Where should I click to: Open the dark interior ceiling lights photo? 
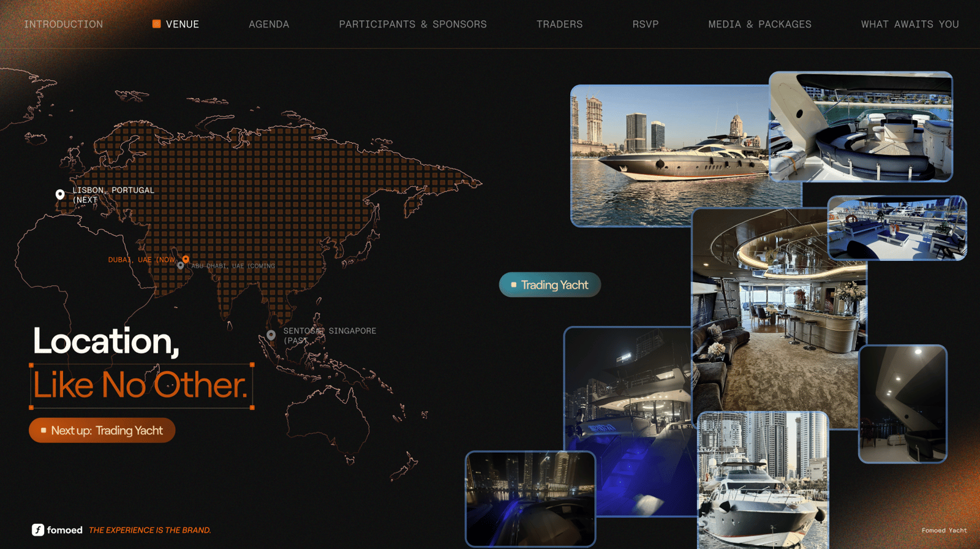click(x=903, y=404)
